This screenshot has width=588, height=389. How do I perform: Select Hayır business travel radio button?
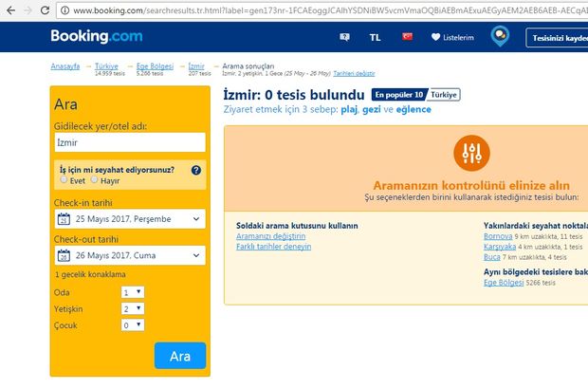tap(95, 179)
